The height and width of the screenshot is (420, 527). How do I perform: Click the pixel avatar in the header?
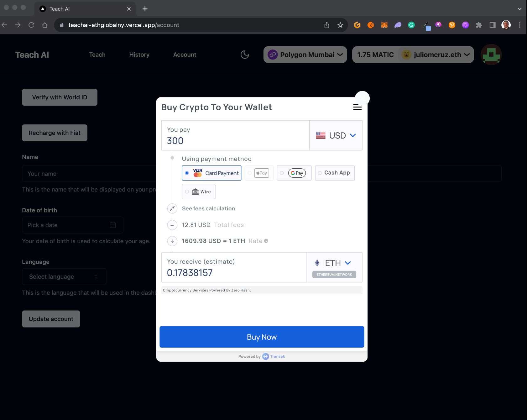(491, 55)
